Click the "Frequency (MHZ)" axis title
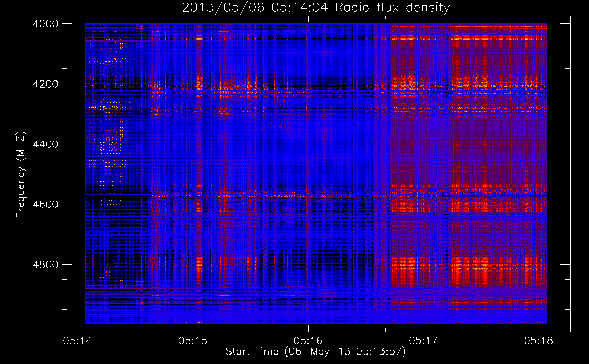Screen dimensions: 589x364 21,174
